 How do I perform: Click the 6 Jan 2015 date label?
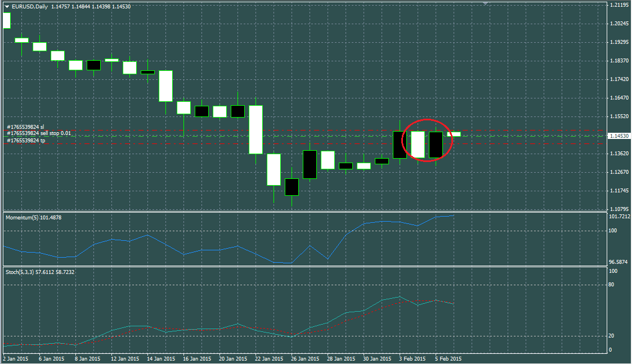click(51, 358)
